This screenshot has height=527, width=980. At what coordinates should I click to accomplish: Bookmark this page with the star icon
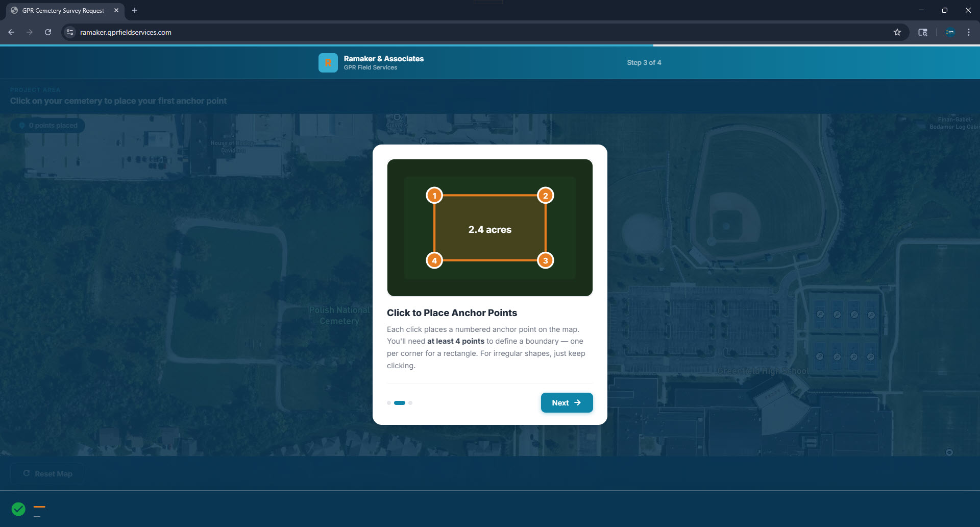[897, 32]
